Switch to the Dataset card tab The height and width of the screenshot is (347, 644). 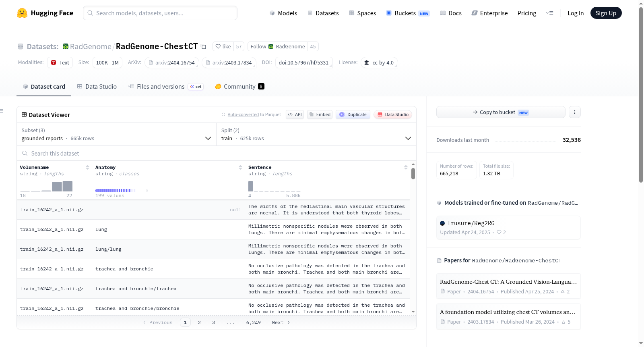click(44, 86)
